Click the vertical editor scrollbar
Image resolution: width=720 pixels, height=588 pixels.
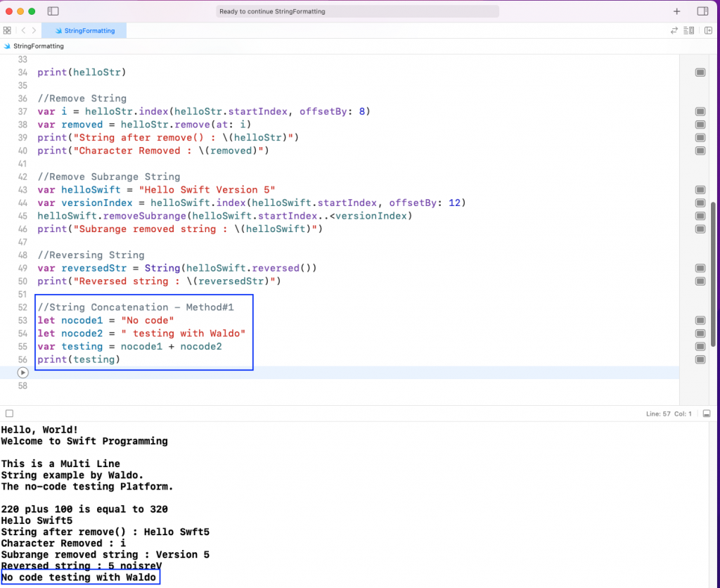coord(713,274)
